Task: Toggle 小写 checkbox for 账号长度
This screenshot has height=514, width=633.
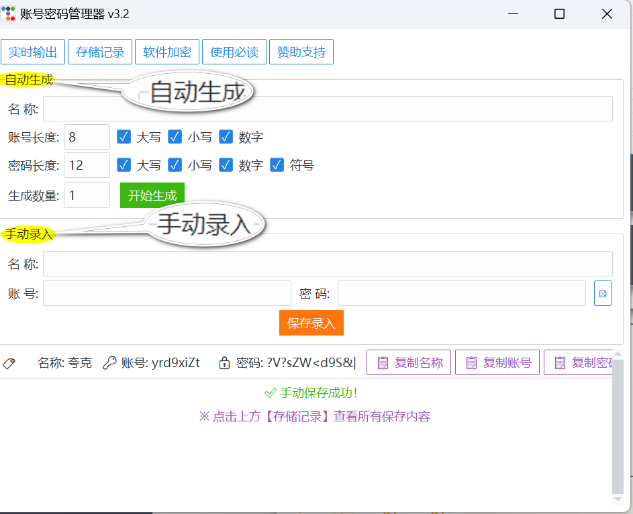Action: pos(175,137)
